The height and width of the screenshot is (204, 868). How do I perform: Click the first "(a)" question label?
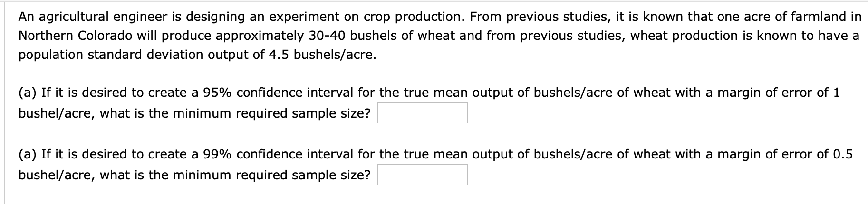click(28, 93)
